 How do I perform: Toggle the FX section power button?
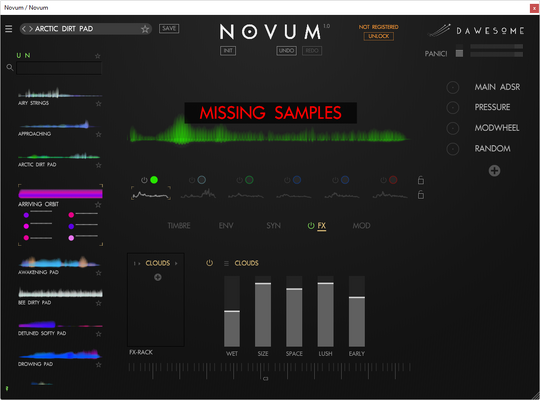(311, 226)
